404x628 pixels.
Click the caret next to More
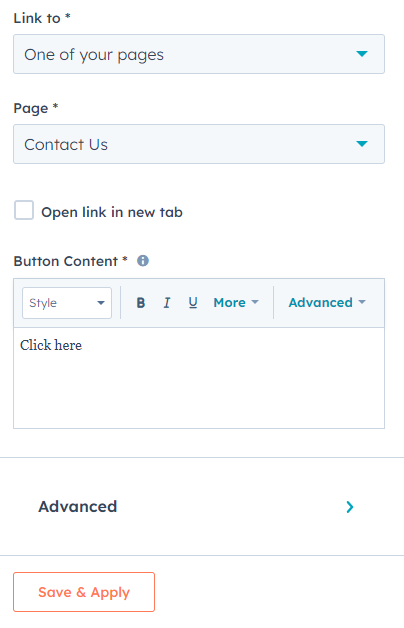(x=255, y=302)
